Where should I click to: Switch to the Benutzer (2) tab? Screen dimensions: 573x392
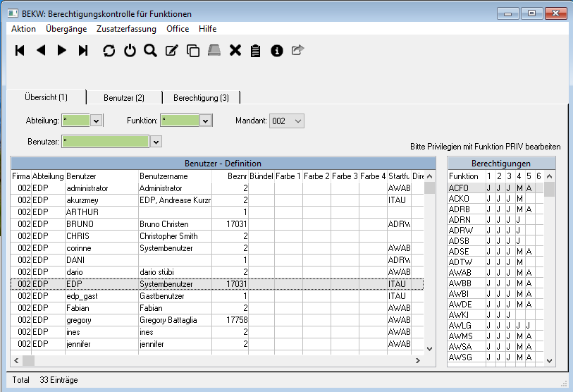tap(124, 97)
